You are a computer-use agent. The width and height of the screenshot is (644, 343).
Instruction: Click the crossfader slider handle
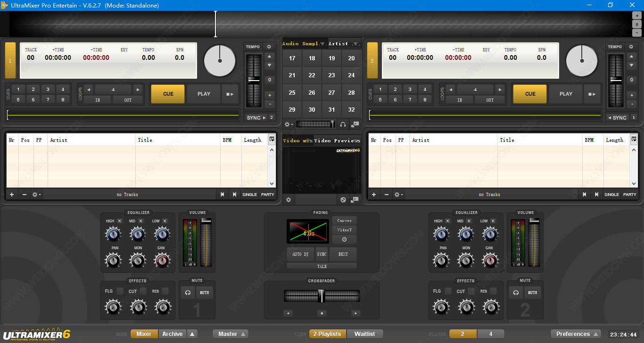point(322,296)
